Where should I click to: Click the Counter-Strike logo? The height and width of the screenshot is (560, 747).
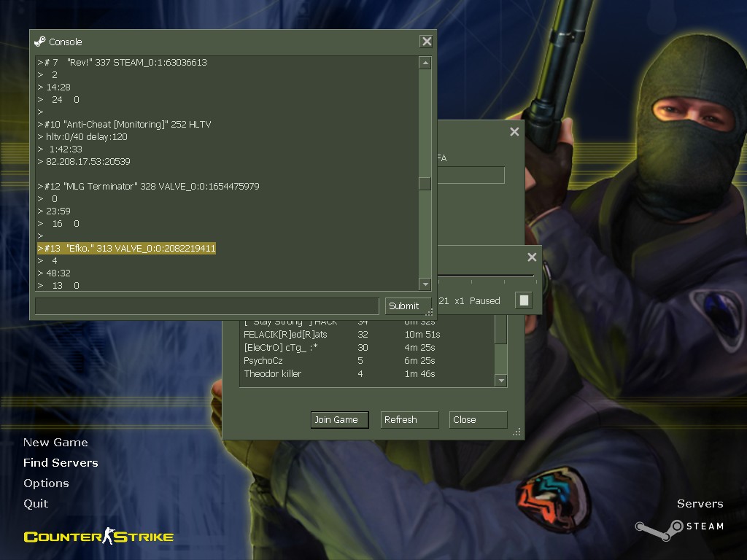(x=98, y=536)
